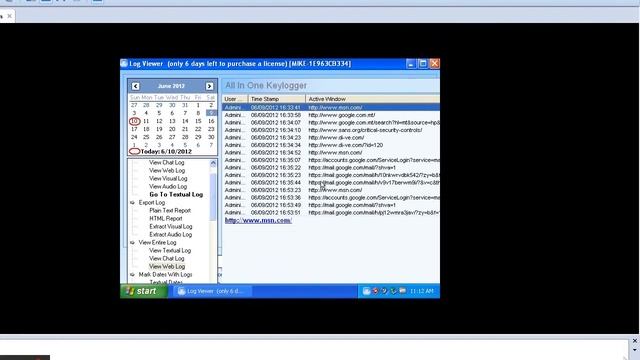
Task: Choose HTML Report export option
Action: coord(166,218)
